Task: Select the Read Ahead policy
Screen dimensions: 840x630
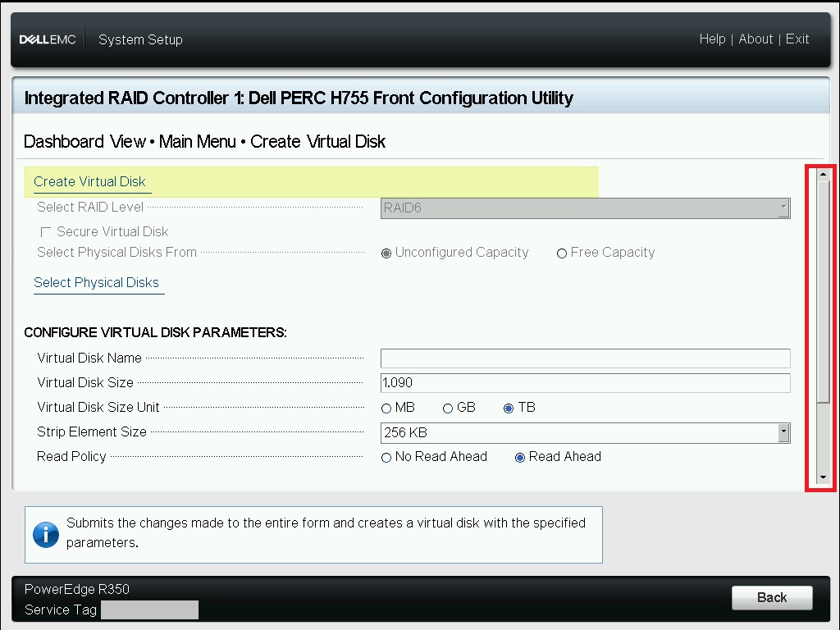Action: tap(519, 458)
